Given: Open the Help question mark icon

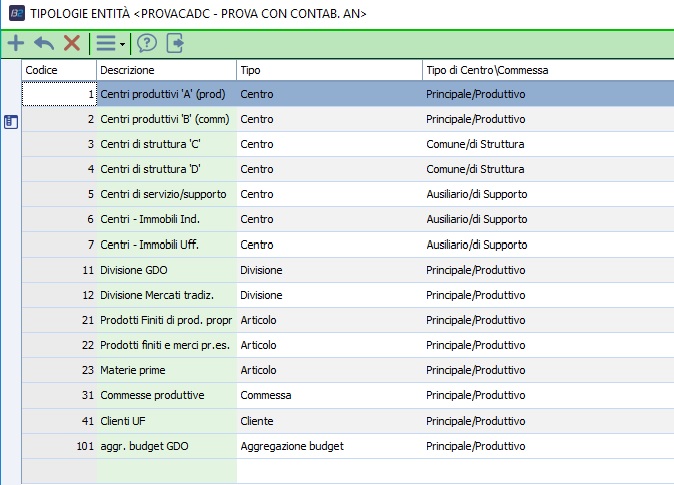Looking at the screenshot, I should 147,43.
